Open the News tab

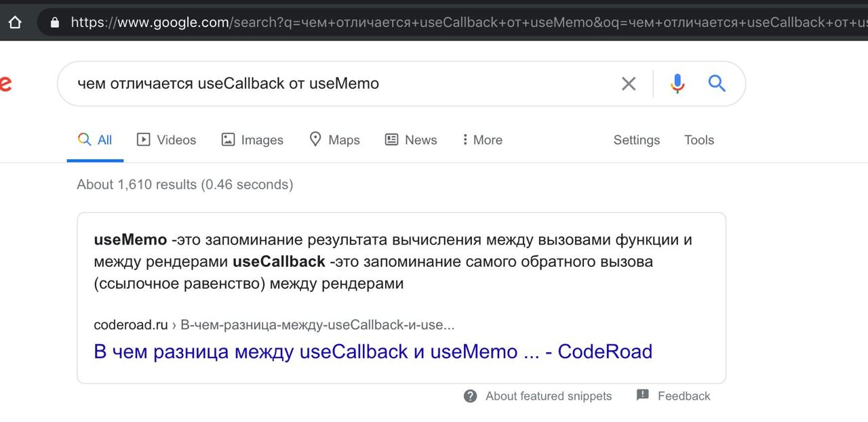[411, 140]
